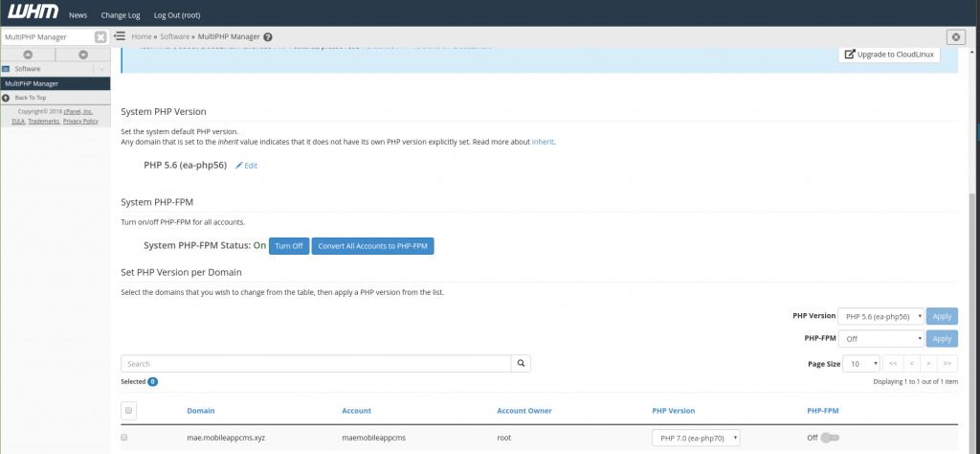The width and height of the screenshot is (980, 454).
Task: Toggle PHP-FPM for mae.mobileappcms.xyz
Action: (829, 438)
